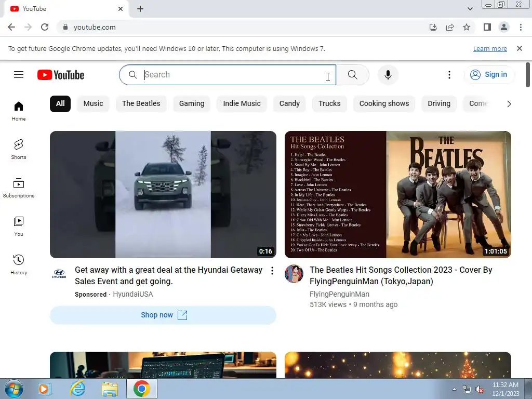Image resolution: width=532 pixels, height=399 pixels.
Task: Click the HyundaiUSA advertiser name
Action: coord(133,294)
